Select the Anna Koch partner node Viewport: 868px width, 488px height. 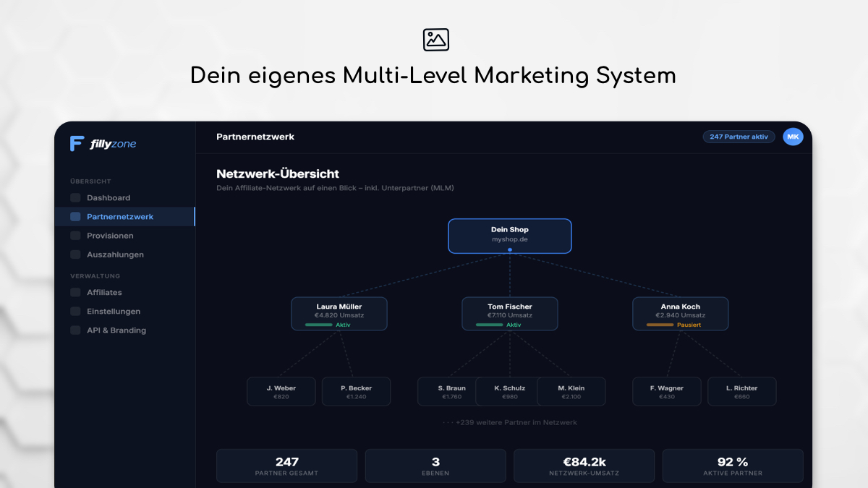tap(681, 314)
